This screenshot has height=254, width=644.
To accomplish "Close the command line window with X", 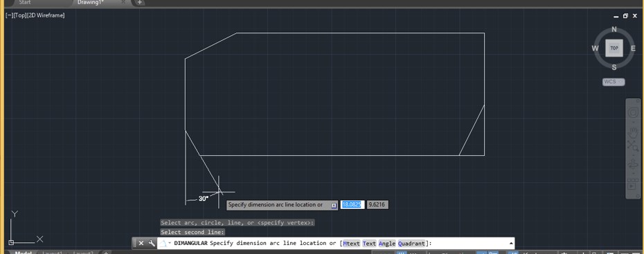I will click(141, 244).
